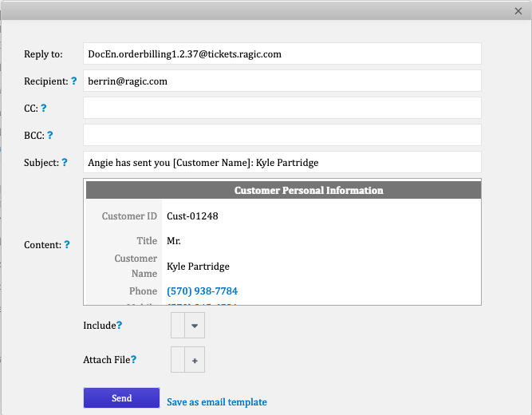Click the Customer Name label in content
Screen dimensions: 532x415
tap(136, 266)
